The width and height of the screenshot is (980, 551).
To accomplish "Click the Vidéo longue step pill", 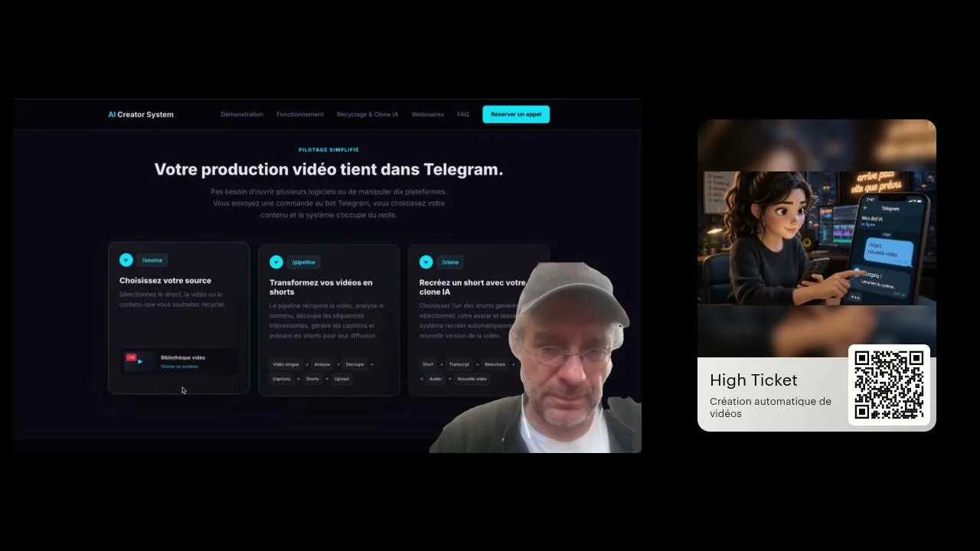I will pyautogui.click(x=286, y=364).
